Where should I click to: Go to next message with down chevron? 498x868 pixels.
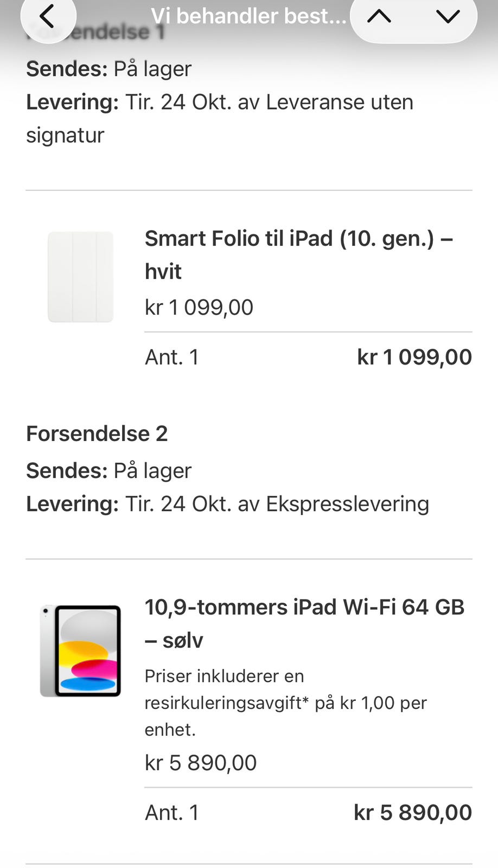448,16
